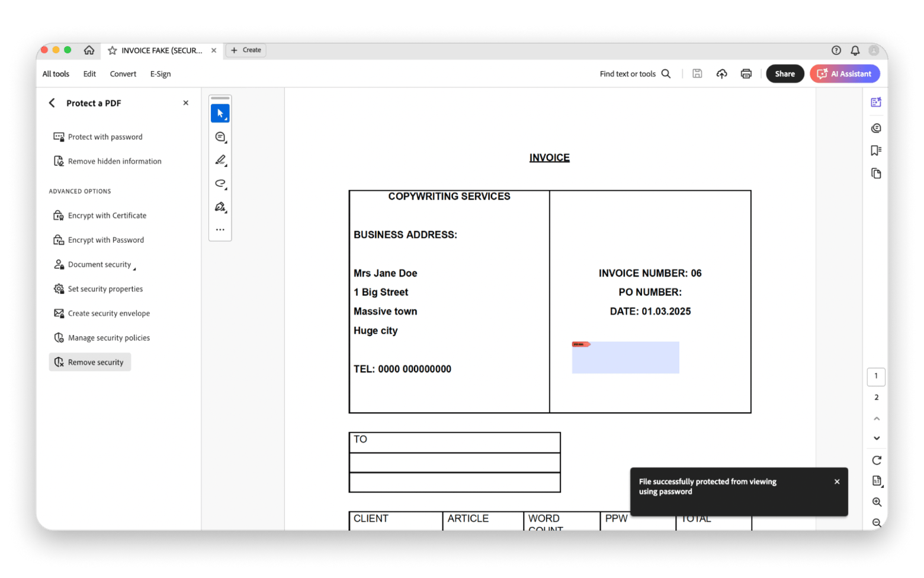This screenshot has height=578, width=924.
Task: Dismiss the file protected notification
Action: tap(837, 482)
